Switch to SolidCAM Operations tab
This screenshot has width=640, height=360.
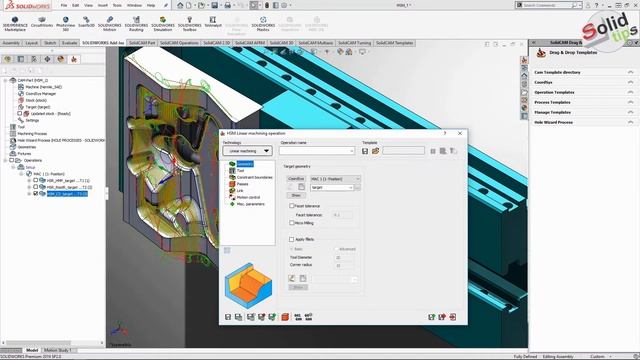pyautogui.click(x=179, y=43)
